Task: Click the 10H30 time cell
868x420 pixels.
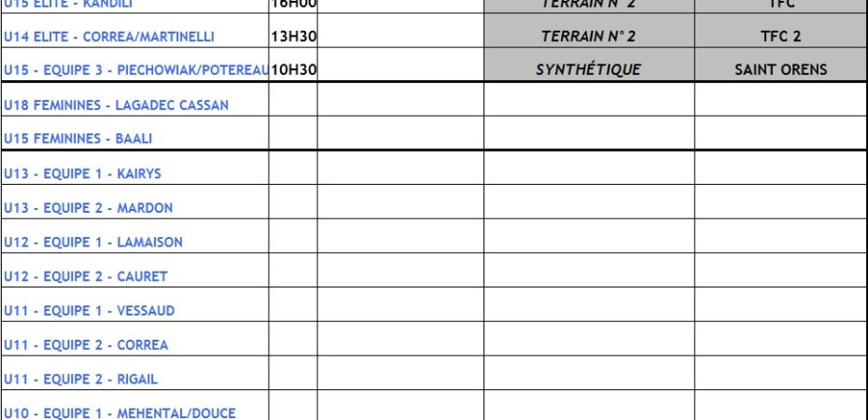Action: coord(293,70)
